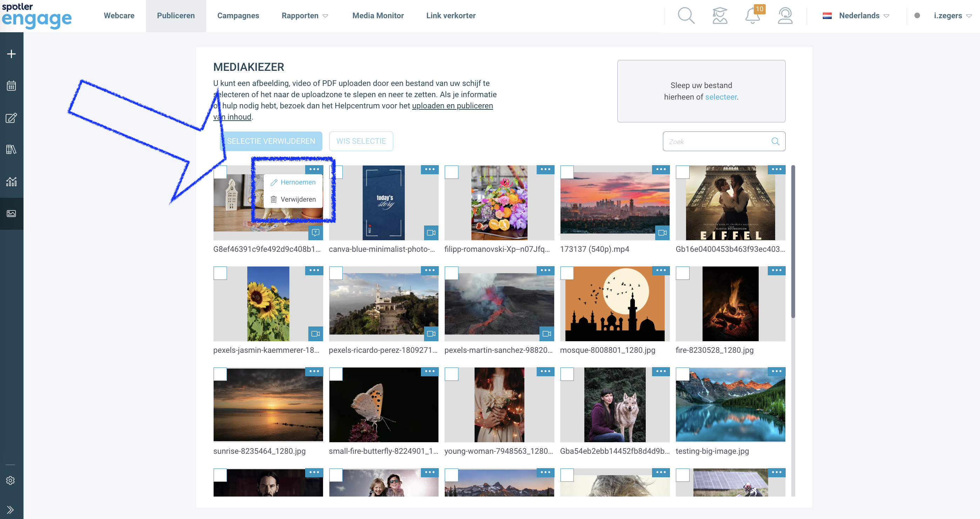Click the comment icon on G8ef46391c9fe thumbnail
This screenshot has width=980, height=519.
(x=315, y=233)
